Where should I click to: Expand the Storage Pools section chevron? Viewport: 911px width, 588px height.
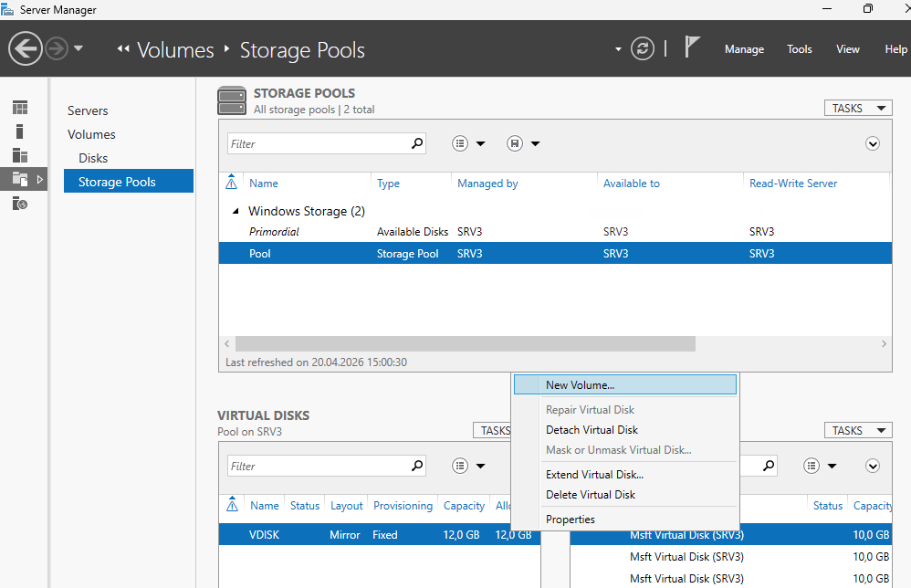(872, 143)
